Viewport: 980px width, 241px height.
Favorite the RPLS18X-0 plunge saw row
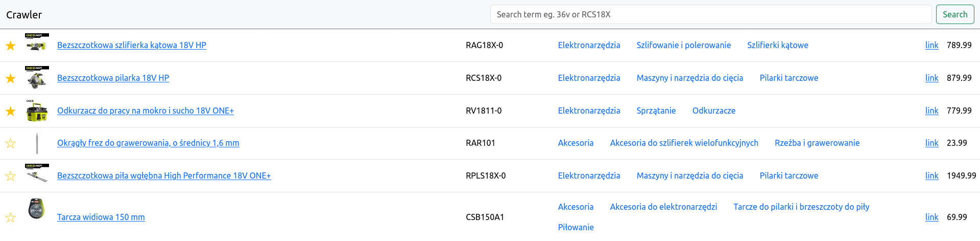[10, 176]
